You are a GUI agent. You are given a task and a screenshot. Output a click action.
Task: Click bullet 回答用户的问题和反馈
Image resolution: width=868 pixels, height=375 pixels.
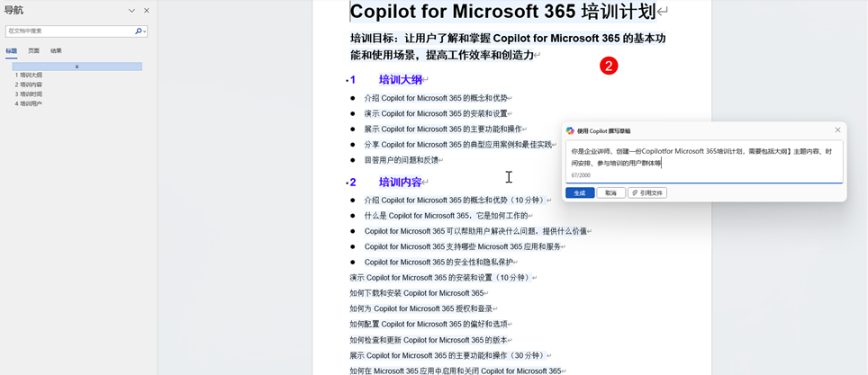tap(401, 160)
